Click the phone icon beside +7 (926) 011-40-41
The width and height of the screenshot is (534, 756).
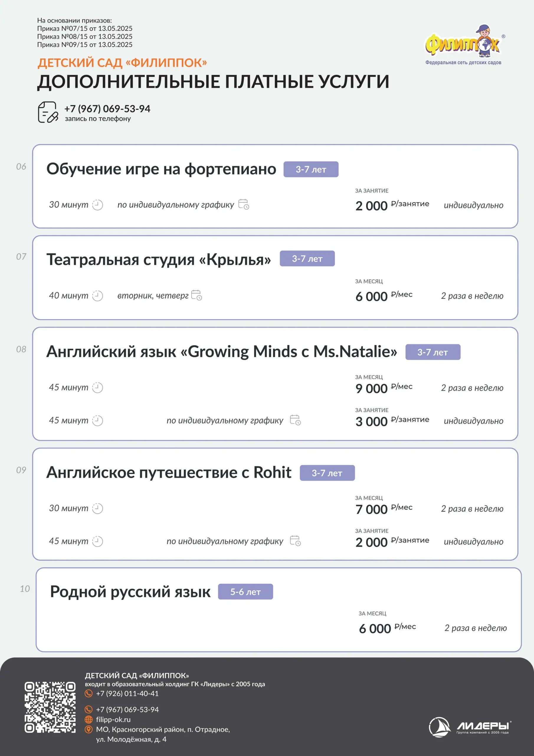pos(89,693)
